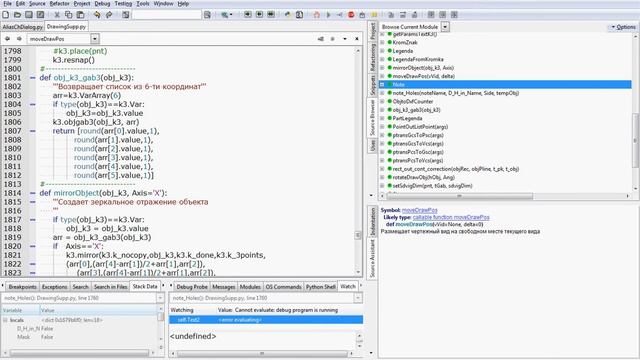Redo the last undone edit
The height and width of the screenshot is (360, 640).
coord(109,15)
